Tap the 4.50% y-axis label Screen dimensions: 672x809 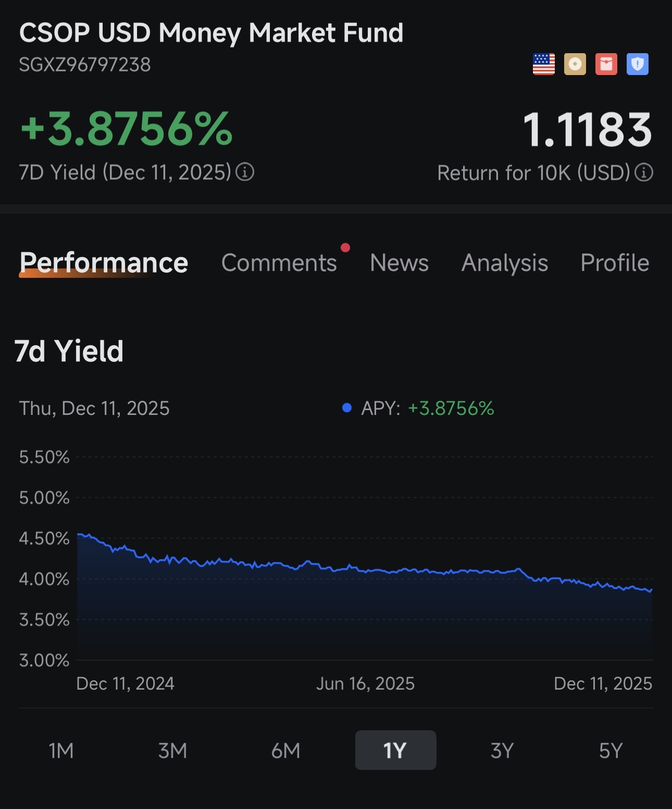point(44,538)
